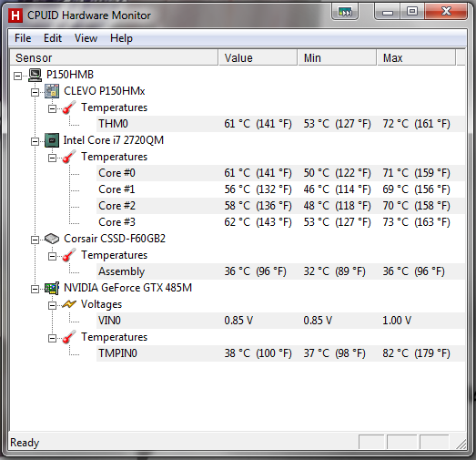Click Core #0 current value 61 °C (141 °F)
476x460 pixels.
[258, 173]
